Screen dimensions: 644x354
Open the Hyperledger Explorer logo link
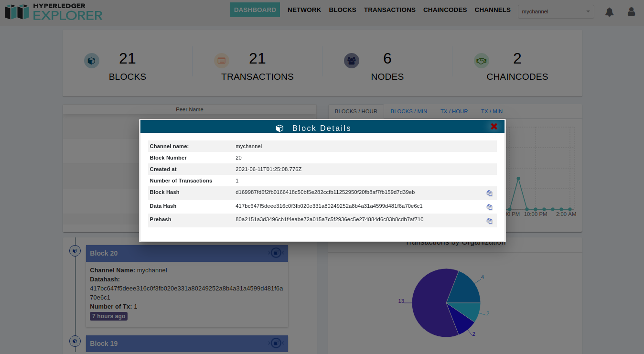pyautogui.click(x=53, y=12)
